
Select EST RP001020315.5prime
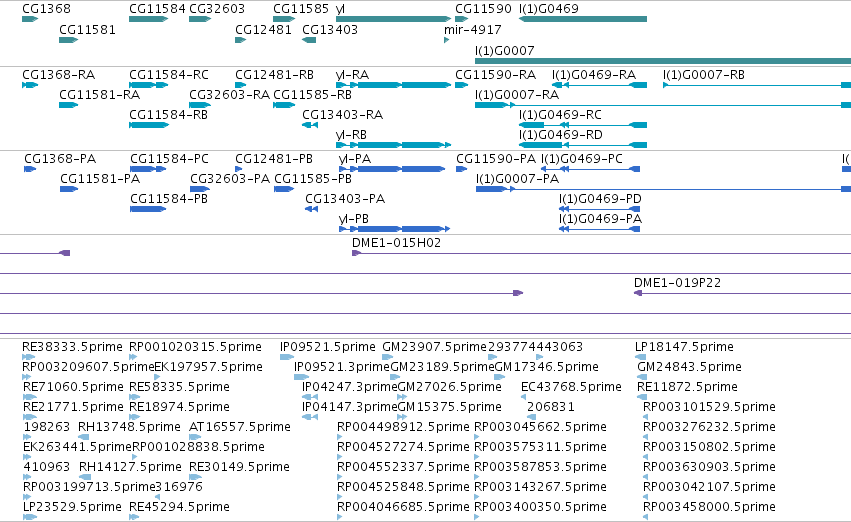(x=133, y=357)
